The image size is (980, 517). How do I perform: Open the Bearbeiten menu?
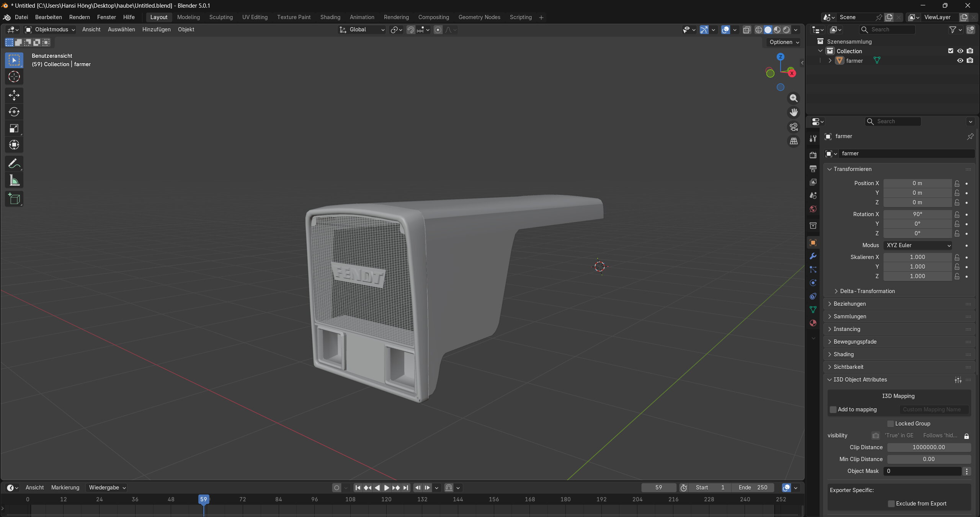click(49, 17)
